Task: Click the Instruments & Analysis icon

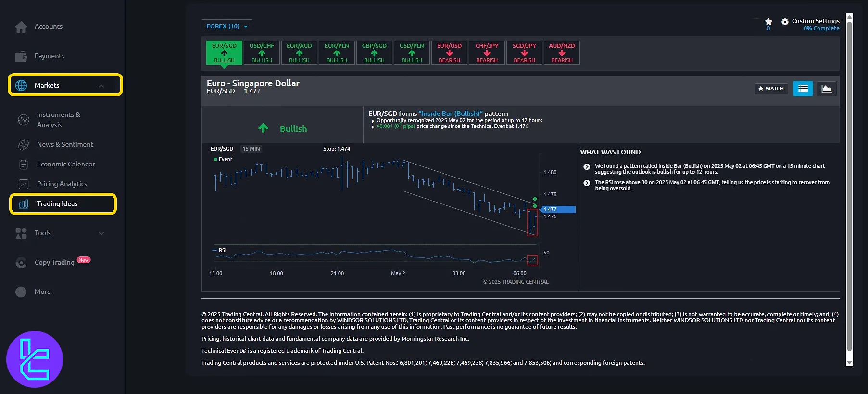Action: click(24, 120)
